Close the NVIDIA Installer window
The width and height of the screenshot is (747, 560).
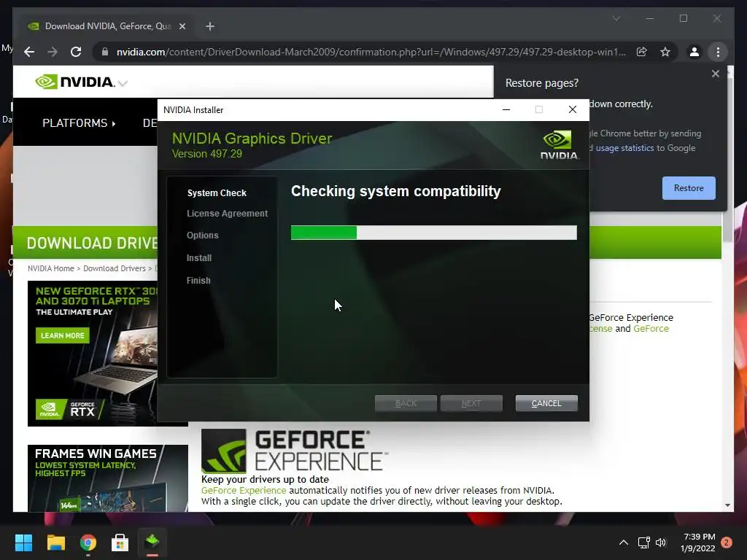572,109
